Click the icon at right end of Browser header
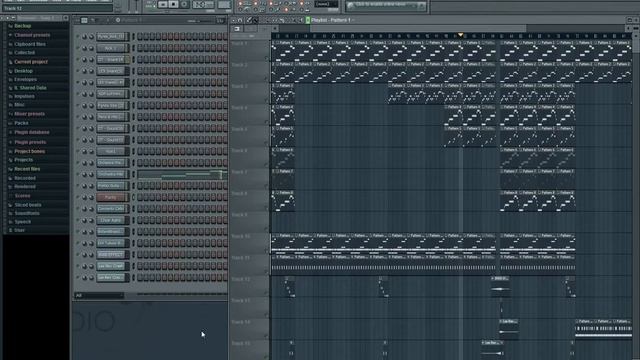The image size is (640, 360). coord(66,18)
